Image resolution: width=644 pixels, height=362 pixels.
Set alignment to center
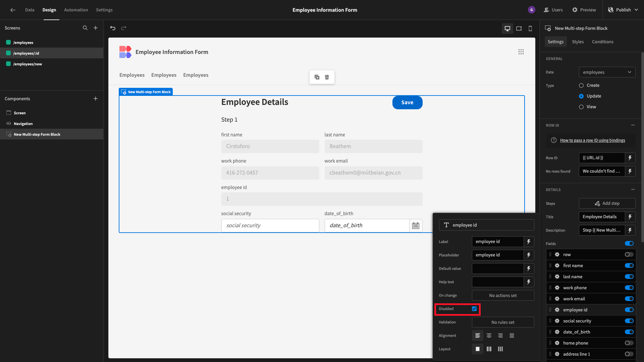489,336
